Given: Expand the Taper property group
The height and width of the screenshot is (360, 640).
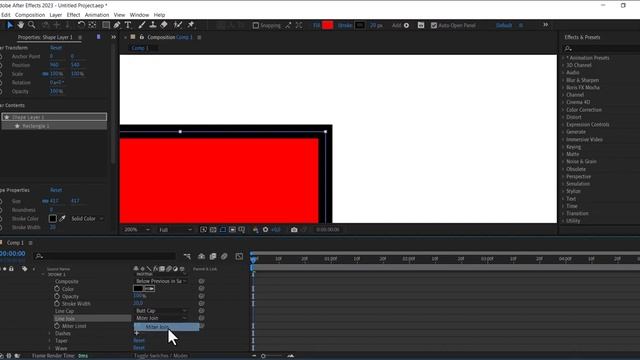Looking at the screenshot, I should pos(50,341).
